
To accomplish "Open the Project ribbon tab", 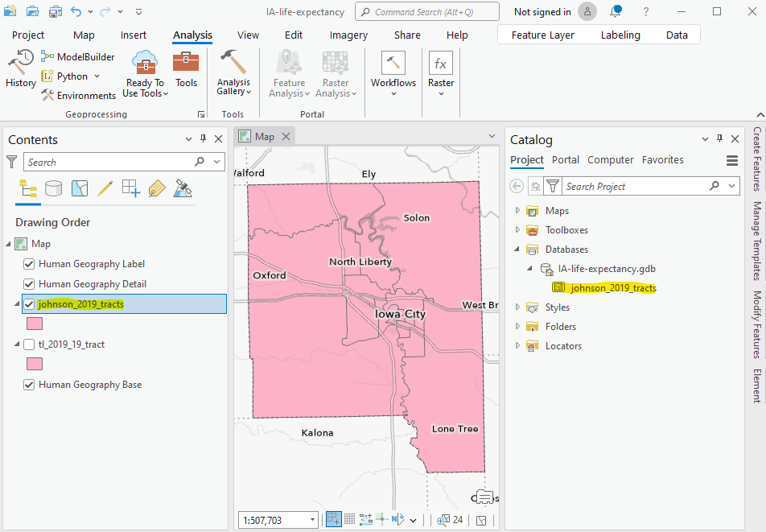I will point(28,35).
